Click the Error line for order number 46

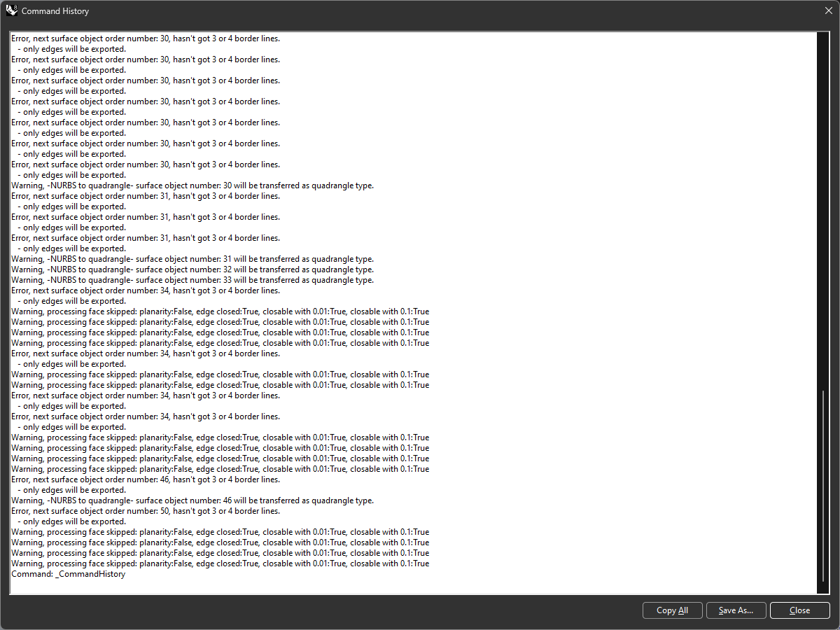pos(146,479)
